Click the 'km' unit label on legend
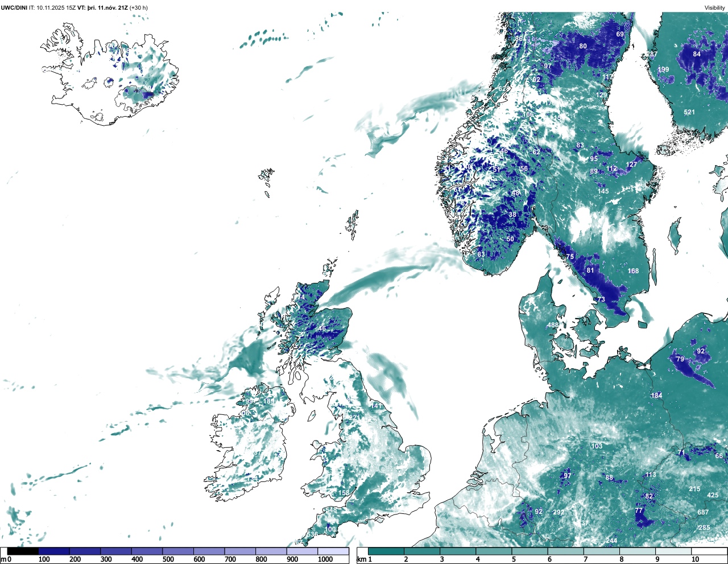The image size is (728, 564). pyautogui.click(x=361, y=559)
